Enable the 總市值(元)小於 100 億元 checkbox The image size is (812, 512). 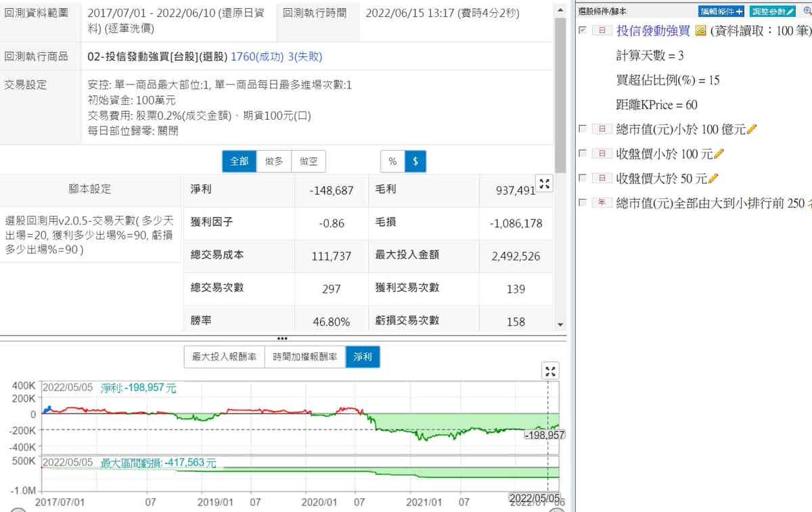(583, 129)
